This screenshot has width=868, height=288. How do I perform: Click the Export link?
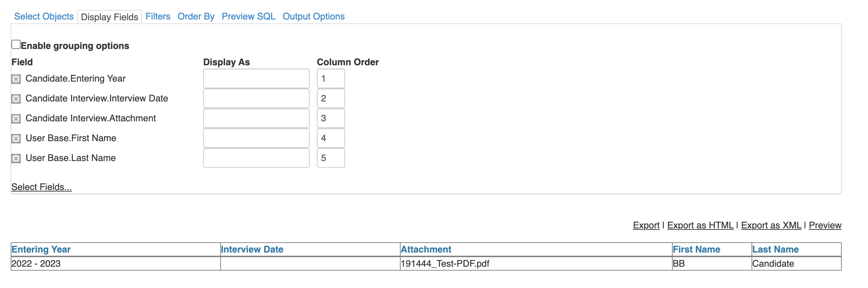click(646, 225)
